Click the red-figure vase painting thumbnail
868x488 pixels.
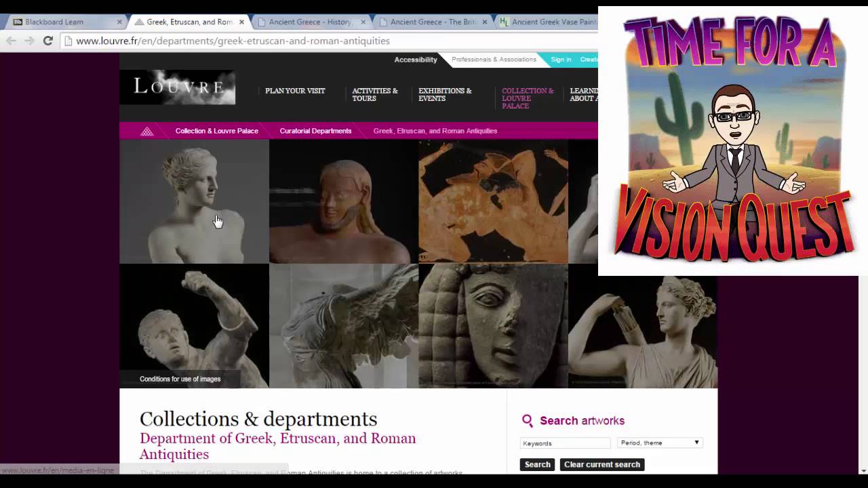(x=493, y=201)
